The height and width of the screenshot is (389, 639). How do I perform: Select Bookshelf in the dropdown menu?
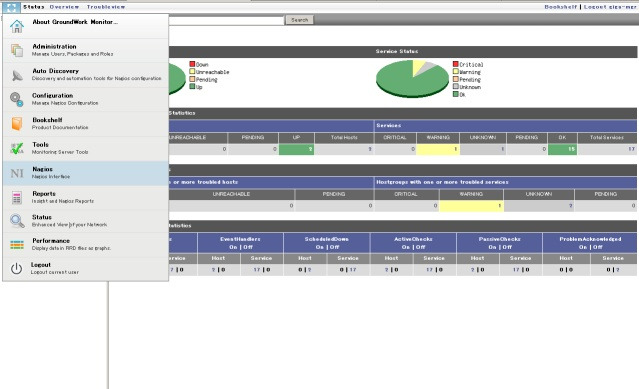click(86, 124)
